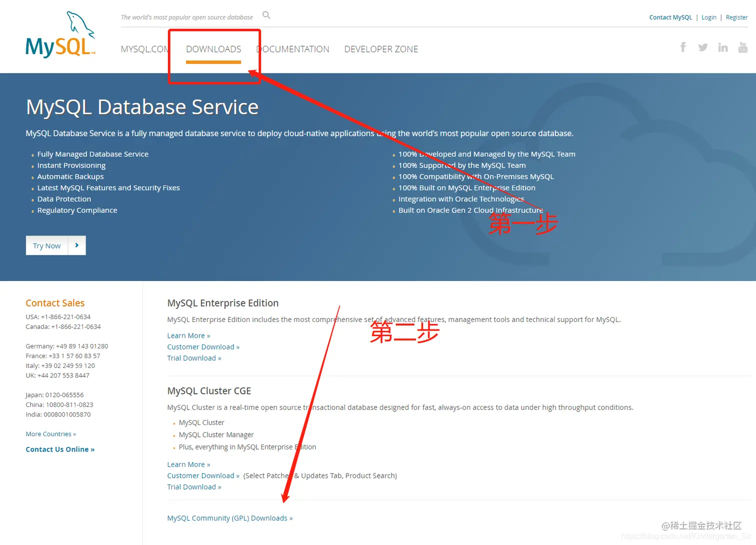Open the DOCUMENTATION menu tab
The width and height of the screenshot is (756, 545).
pos(293,49)
